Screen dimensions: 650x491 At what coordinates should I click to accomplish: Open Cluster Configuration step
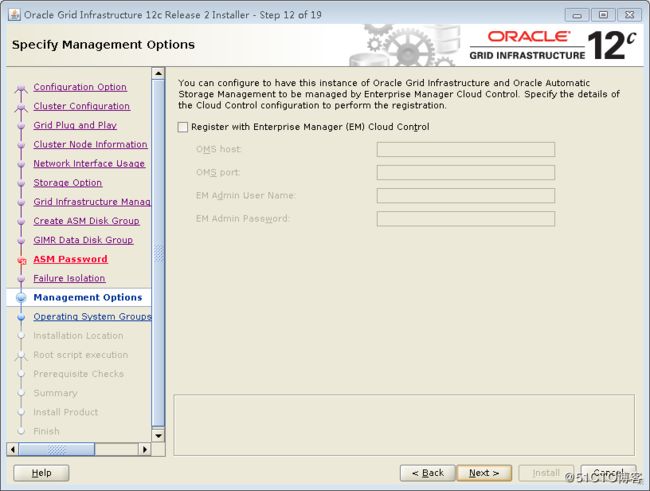(82, 106)
